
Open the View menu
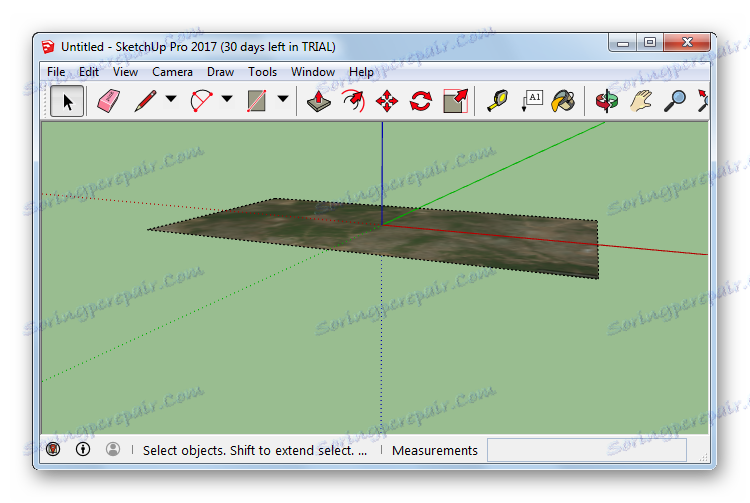[x=125, y=72]
